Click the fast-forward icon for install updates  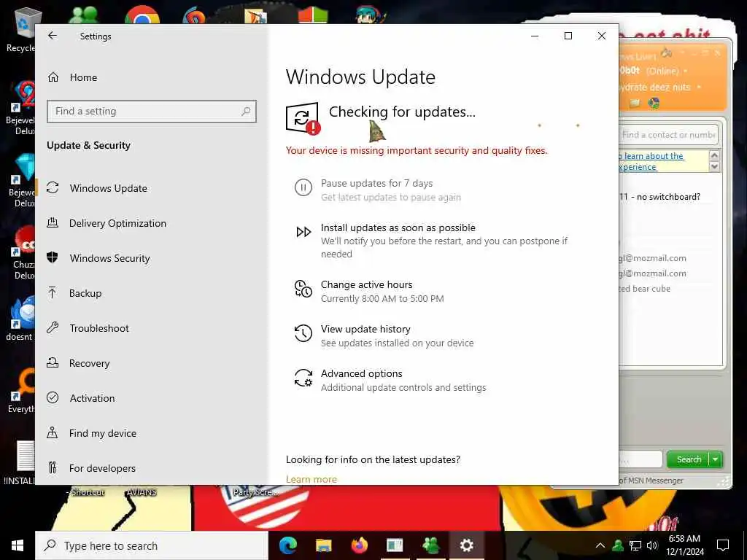[x=303, y=232]
